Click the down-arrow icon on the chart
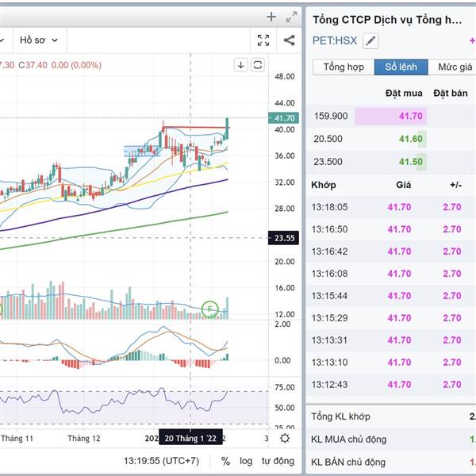Viewport: 476px width, 476px height. (x=240, y=65)
